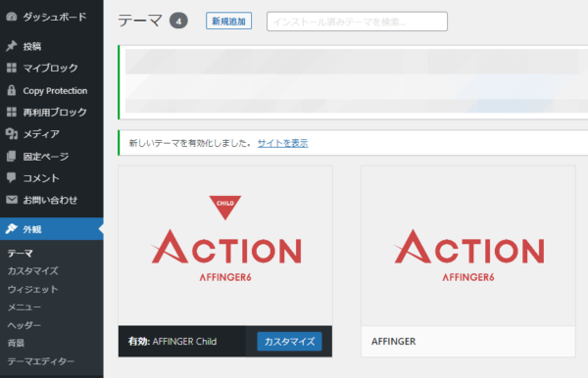This screenshot has height=378, width=588.
Task: Follow the サイトを表示 link
Action: 283,143
